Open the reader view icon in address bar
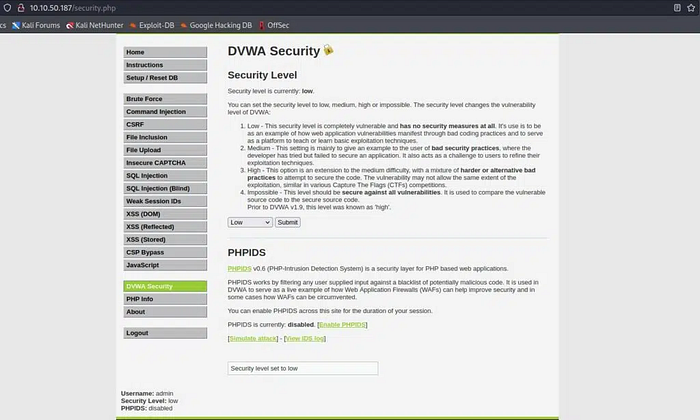This screenshot has height=420, width=700. coord(677,8)
